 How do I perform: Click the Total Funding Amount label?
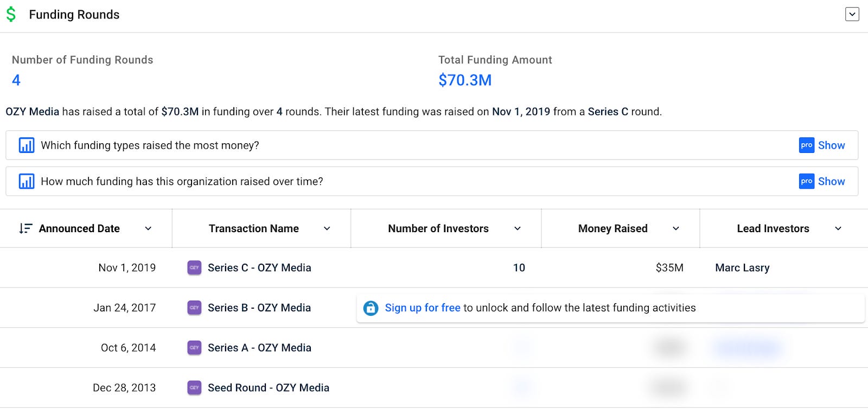(x=495, y=60)
